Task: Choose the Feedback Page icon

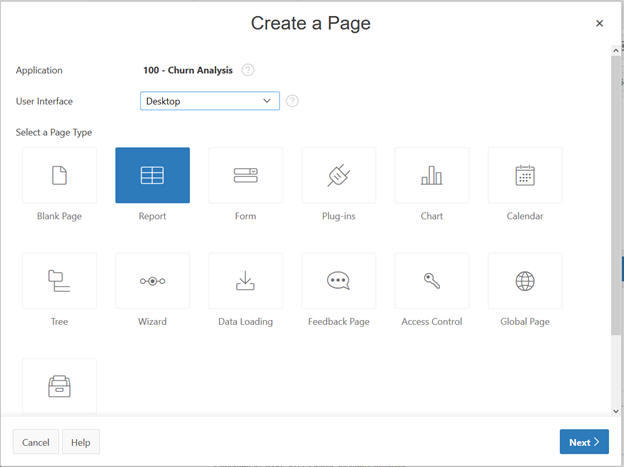Action: (x=339, y=281)
